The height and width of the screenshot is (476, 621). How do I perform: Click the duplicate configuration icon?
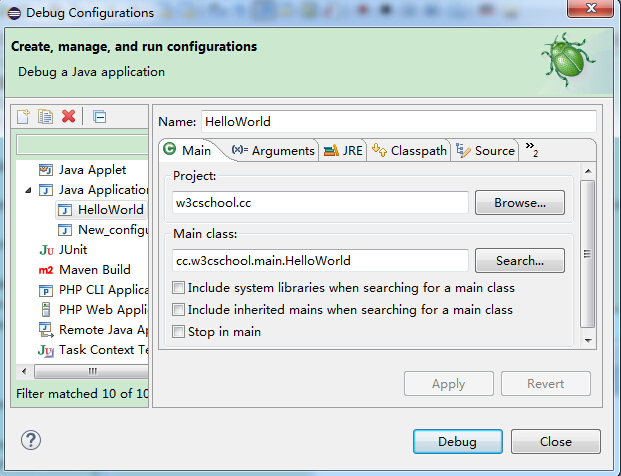point(45,117)
